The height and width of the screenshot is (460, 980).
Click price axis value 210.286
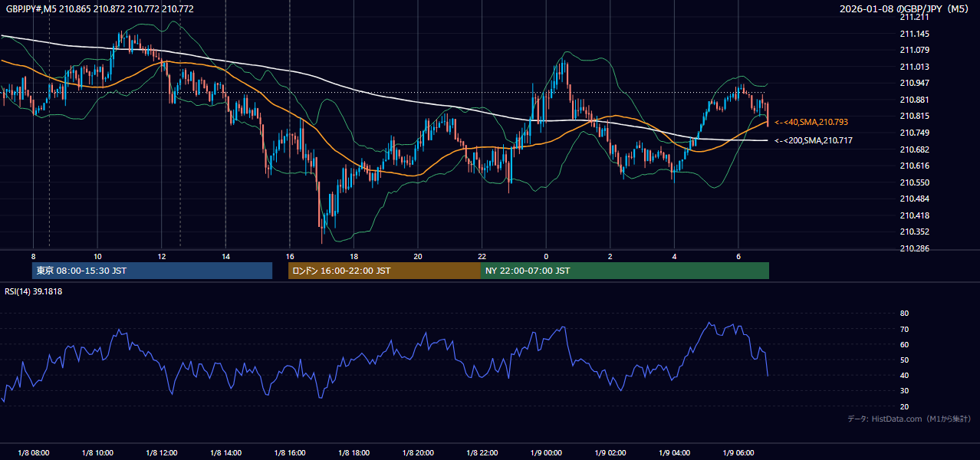[914, 248]
